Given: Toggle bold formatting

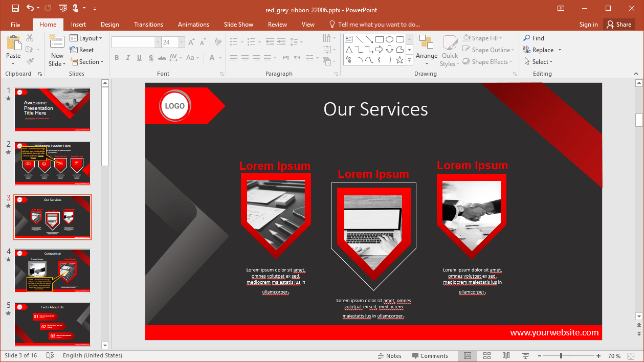Looking at the screenshot, I should (x=117, y=58).
